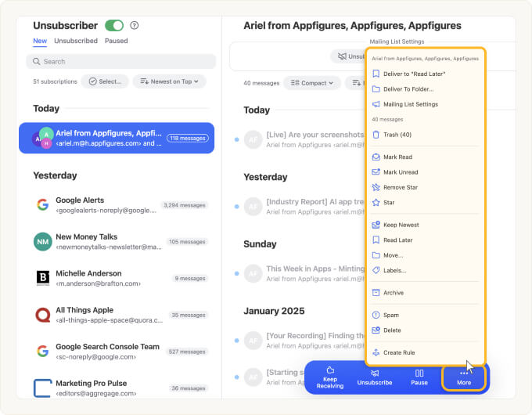Screen dimensions: 532x415
Task: Select the Ariel from Appfigures subscription row
Action: click(117, 139)
